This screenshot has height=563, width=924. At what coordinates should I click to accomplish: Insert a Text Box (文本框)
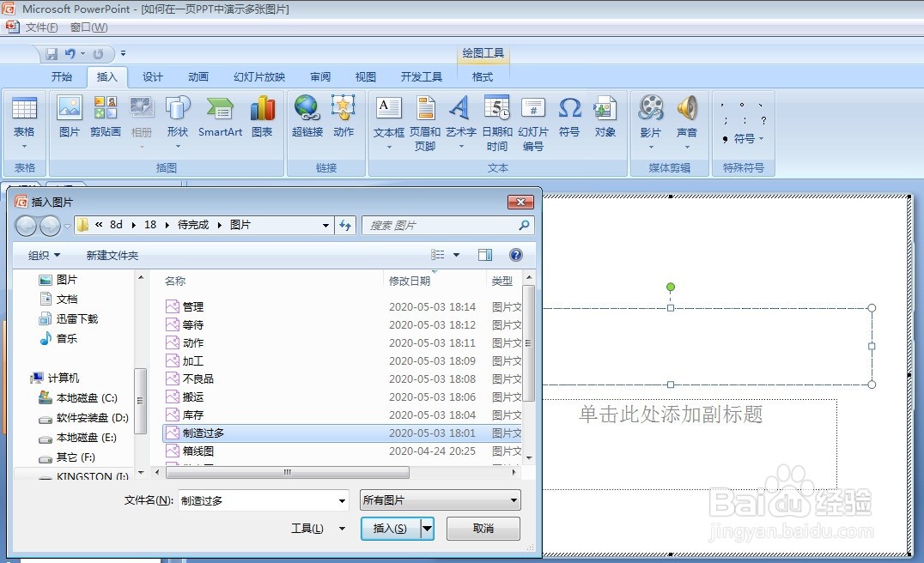tap(389, 122)
